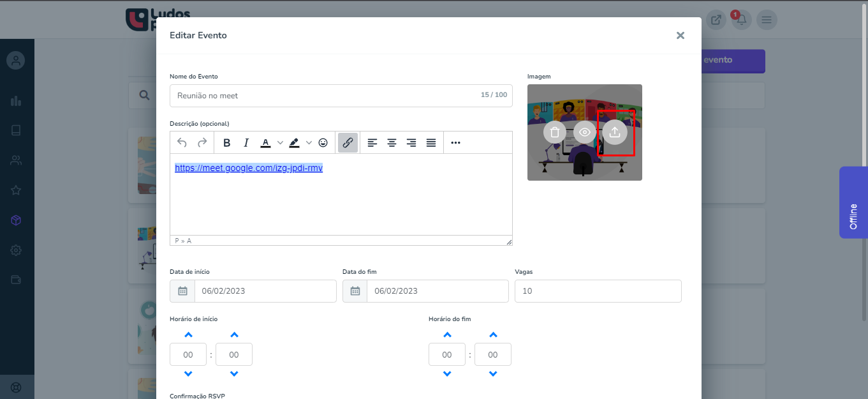Apply highlight background color
Image resolution: width=868 pixels, height=399 pixels.
coord(294,143)
